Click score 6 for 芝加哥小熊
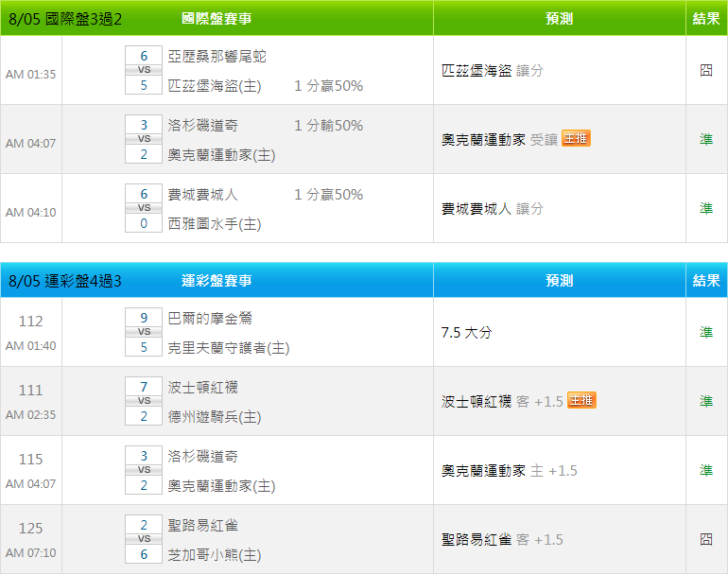Viewport: 728px width, 575px height. point(144,554)
